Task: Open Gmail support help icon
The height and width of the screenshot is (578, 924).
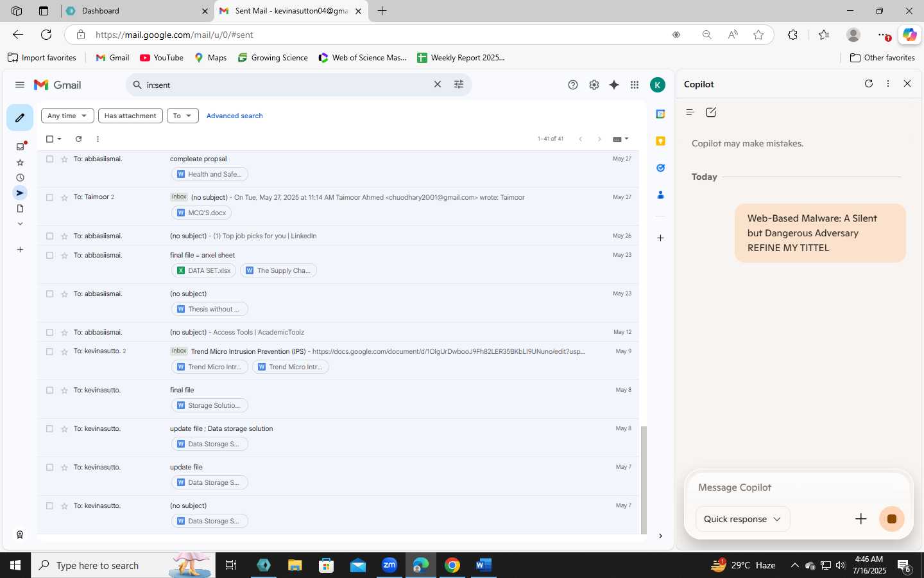Action: pos(573,85)
